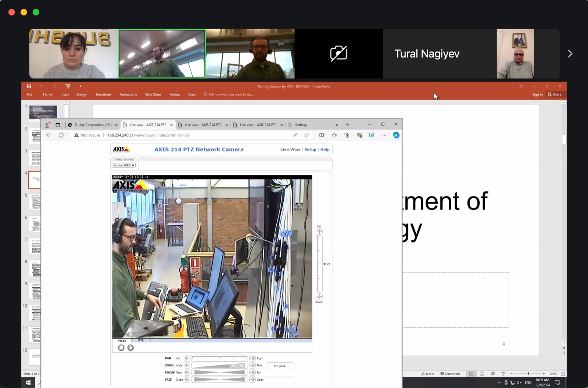Expand the Video format dropdown
The image size is (588, 388).
(123, 165)
